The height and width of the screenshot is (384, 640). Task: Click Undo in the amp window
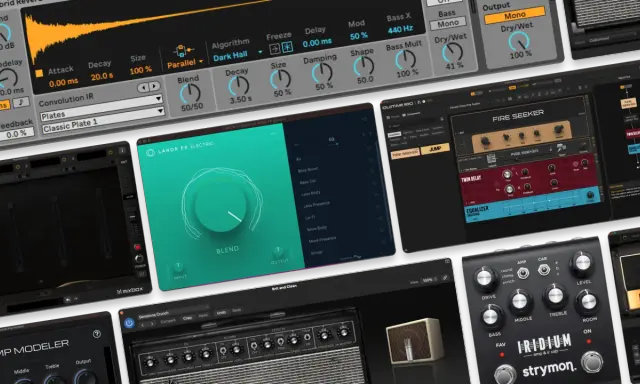pyautogui.click(x=221, y=313)
